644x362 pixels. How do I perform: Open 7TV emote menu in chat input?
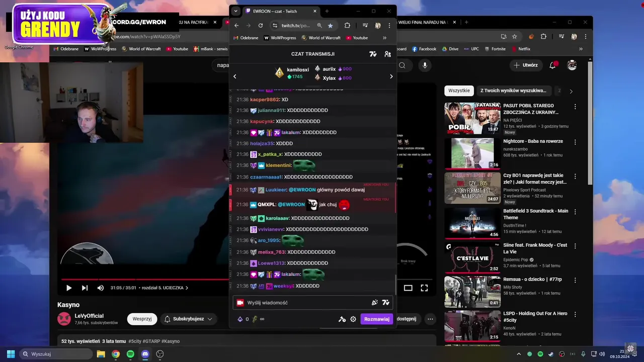click(x=385, y=303)
